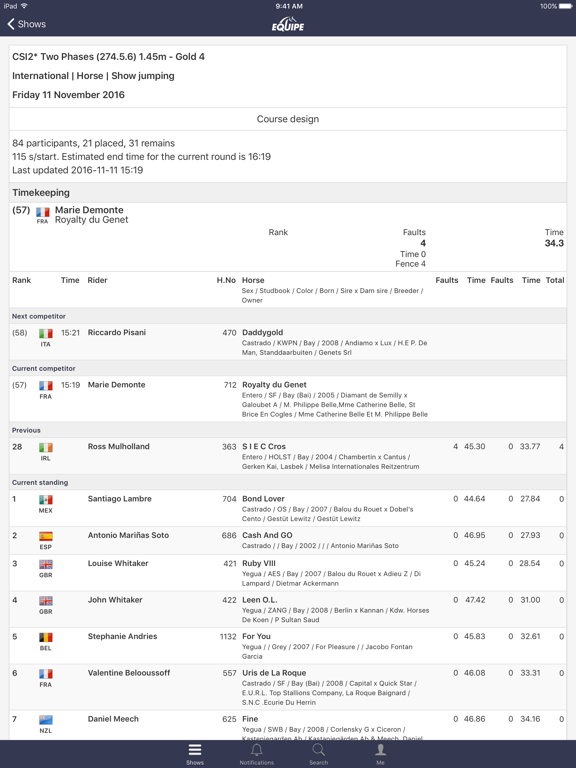
Task: Click Belgium flag beside Stephanie Andries
Action: 46,638
